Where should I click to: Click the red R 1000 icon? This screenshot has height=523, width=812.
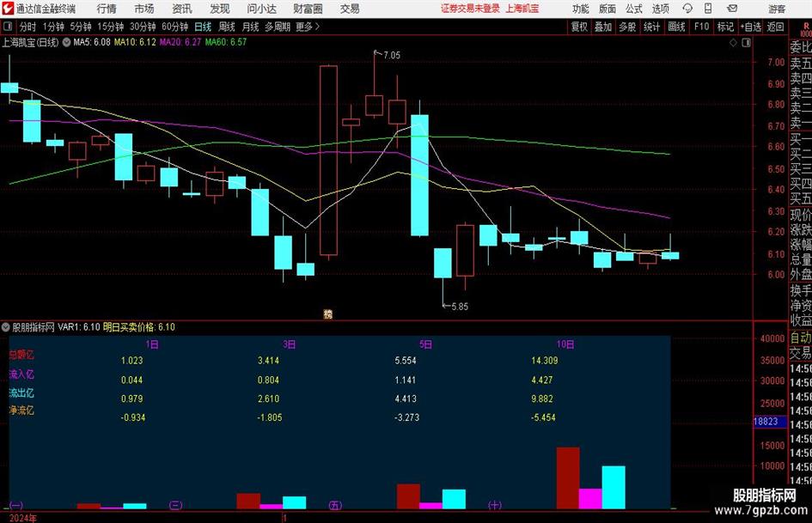806,29
